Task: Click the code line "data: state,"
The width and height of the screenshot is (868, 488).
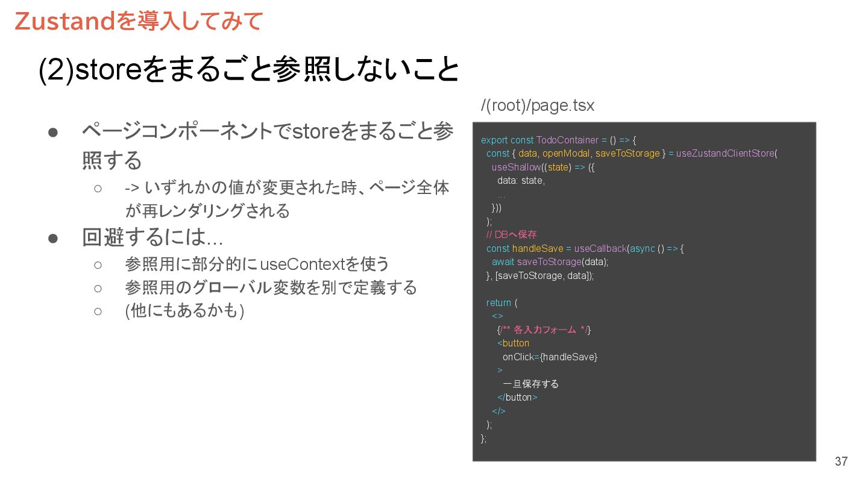Action: point(521,181)
